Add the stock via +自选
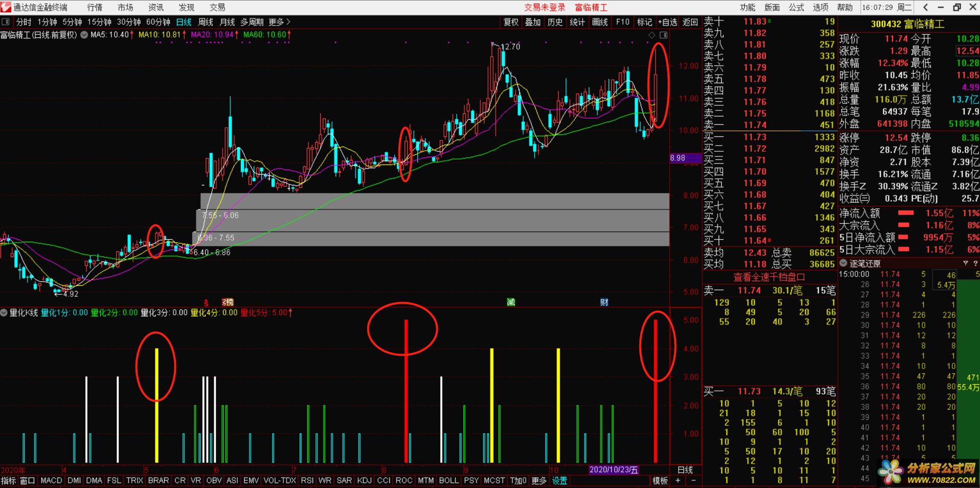This screenshot has width=980, height=488. pos(667,22)
